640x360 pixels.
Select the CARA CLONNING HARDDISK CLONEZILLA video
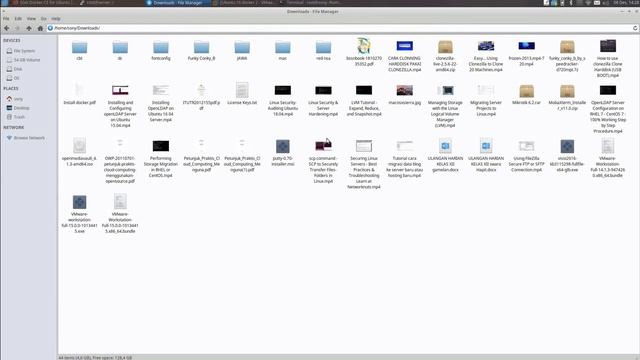tap(404, 56)
